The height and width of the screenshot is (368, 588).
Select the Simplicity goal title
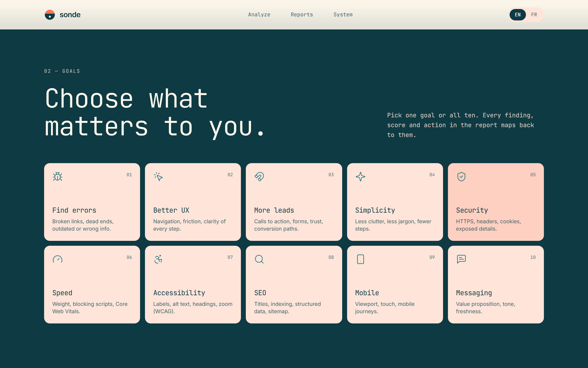(x=375, y=210)
